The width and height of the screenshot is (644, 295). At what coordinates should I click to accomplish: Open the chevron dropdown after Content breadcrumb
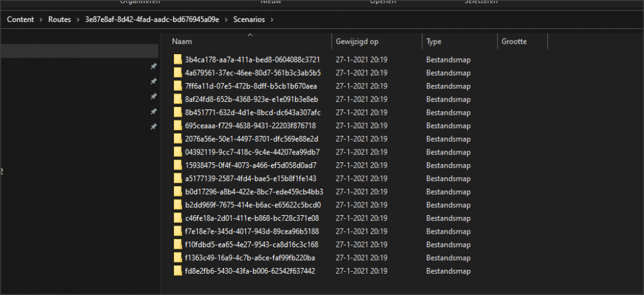41,19
